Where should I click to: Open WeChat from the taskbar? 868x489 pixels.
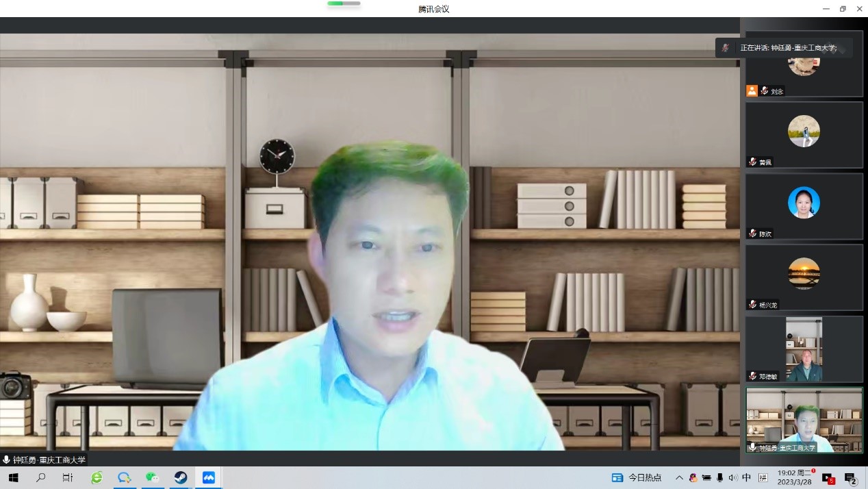click(x=152, y=478)
